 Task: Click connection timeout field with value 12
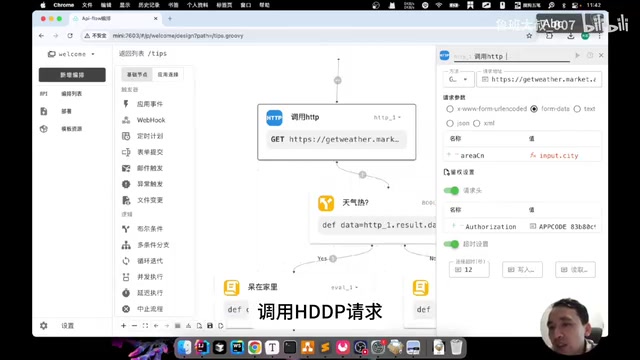469,270
